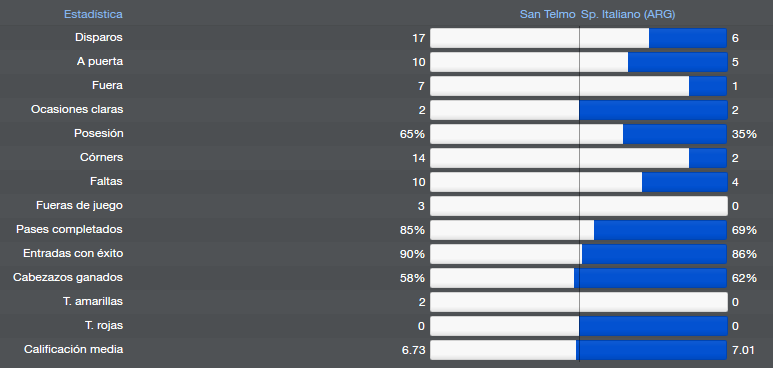The image size is (773, 368).
Task: Open the San Telmo team header
Action: click(x=547, y=14)
